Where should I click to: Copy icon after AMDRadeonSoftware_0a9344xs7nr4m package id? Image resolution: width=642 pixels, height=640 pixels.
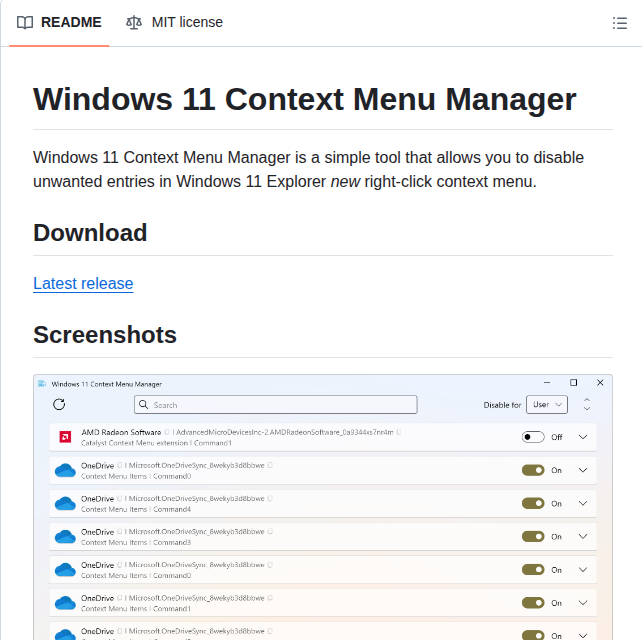(399, 432)
